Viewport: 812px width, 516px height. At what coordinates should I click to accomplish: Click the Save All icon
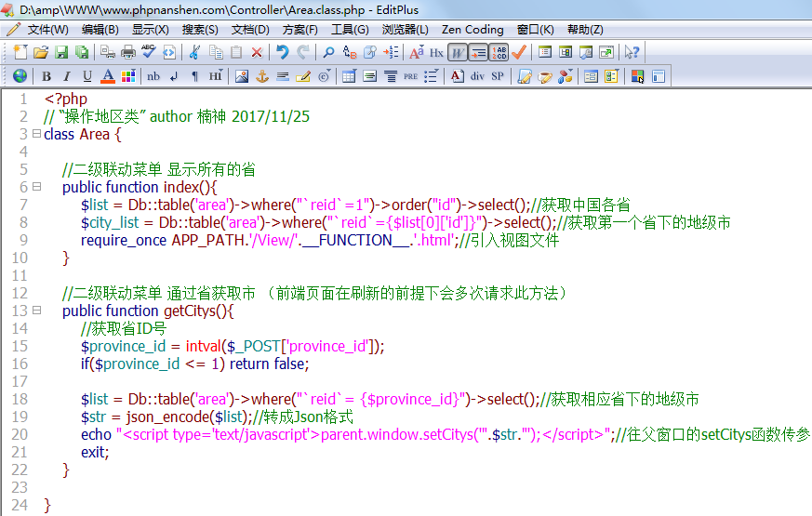coord(81,52)
